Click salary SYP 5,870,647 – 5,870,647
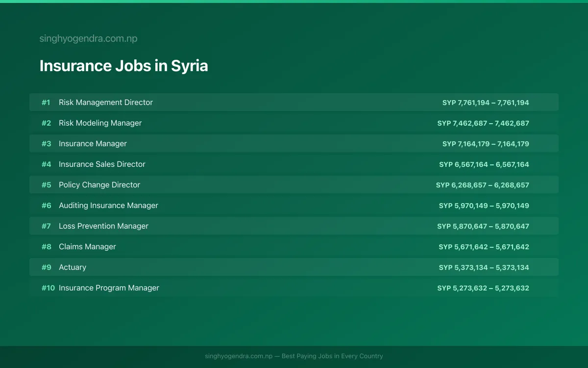This screenshot has height=368, width=588. [483, 226]
